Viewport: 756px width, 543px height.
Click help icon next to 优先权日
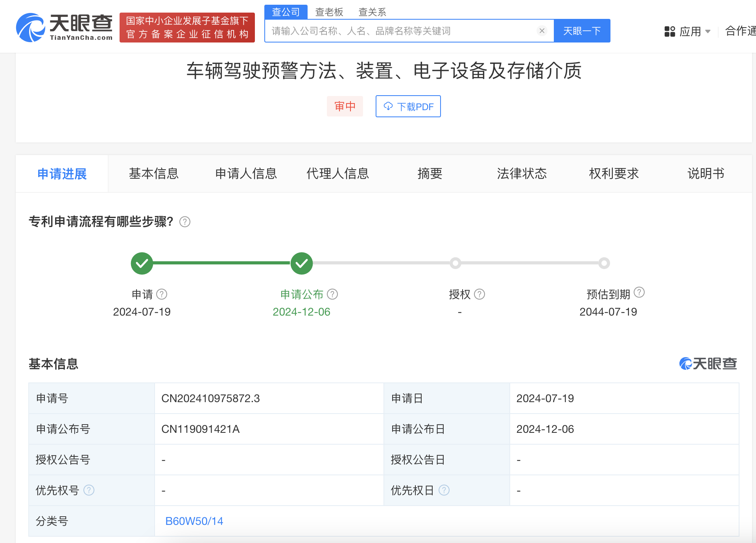[x=444, y=490]
